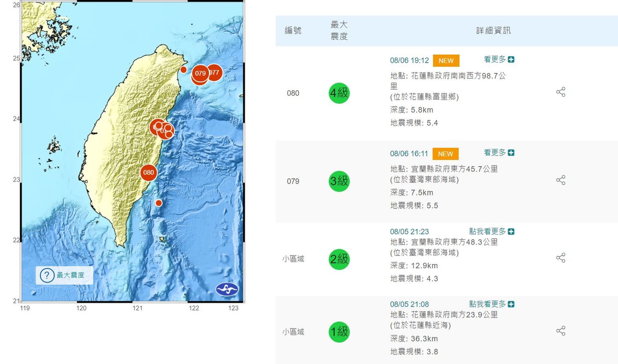Screen dimensions: 618x364
Task: Click the 1級 intensity badge
Action: [x=339, y=332]
